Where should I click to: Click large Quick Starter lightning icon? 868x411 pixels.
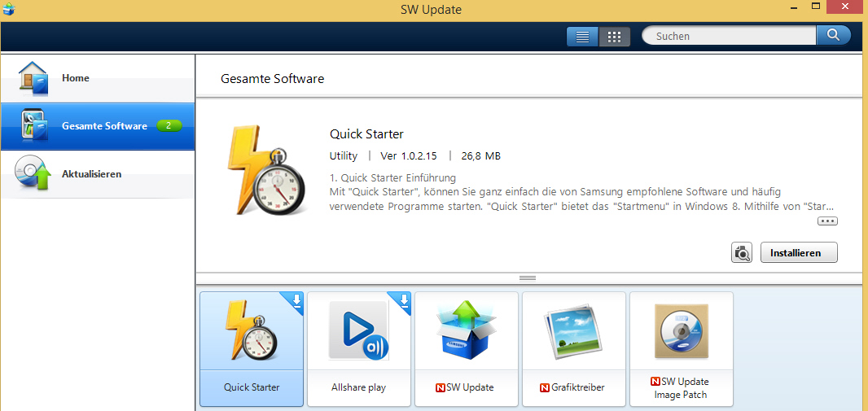(x=267, y=170)
